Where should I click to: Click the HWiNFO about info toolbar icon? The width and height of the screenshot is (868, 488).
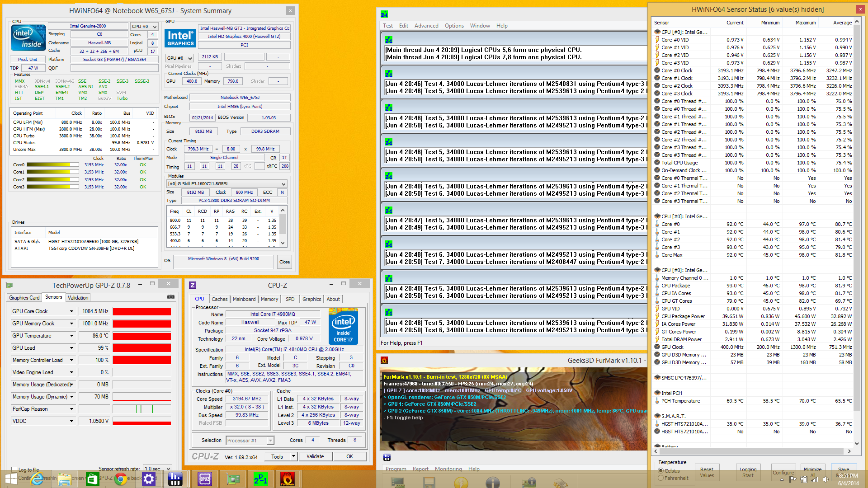[493, 482]
